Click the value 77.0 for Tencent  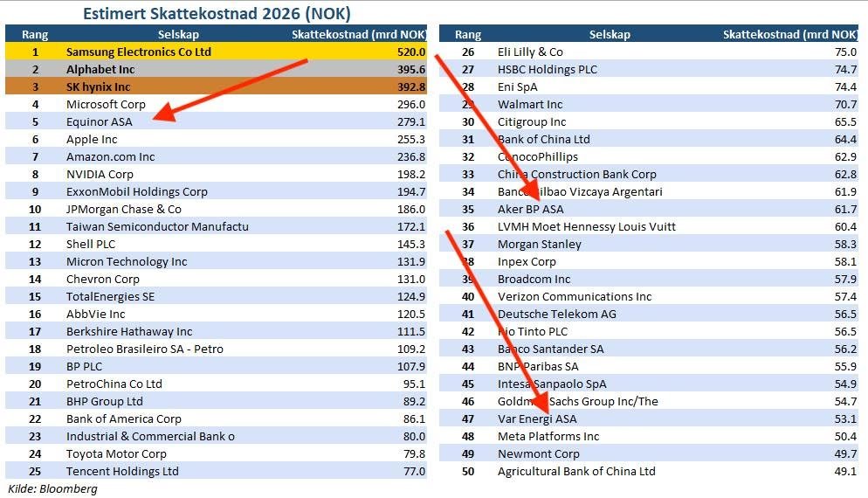415,472
